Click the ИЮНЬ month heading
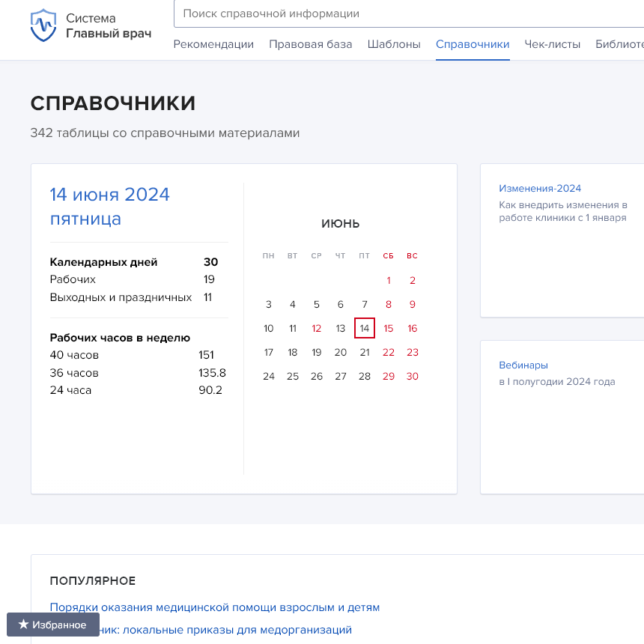644x644 pixels. pyautogui.click(x=341, y=224)
